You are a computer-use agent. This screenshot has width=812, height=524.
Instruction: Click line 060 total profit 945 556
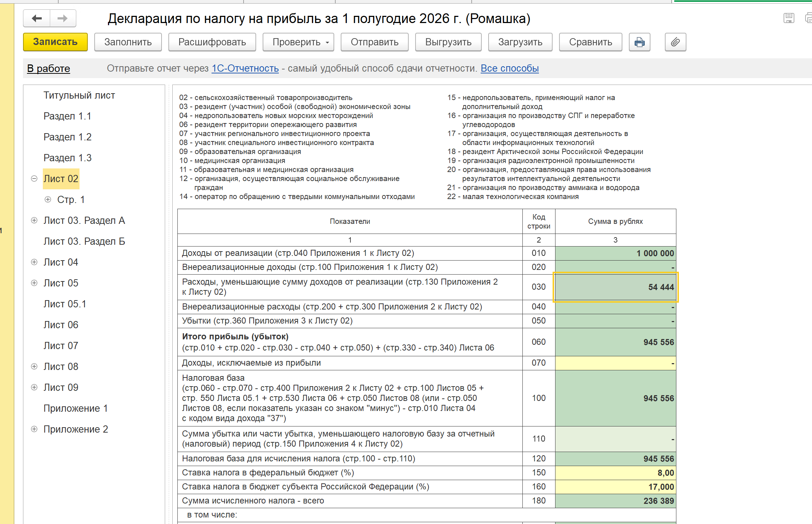click(x=616, y=342)
